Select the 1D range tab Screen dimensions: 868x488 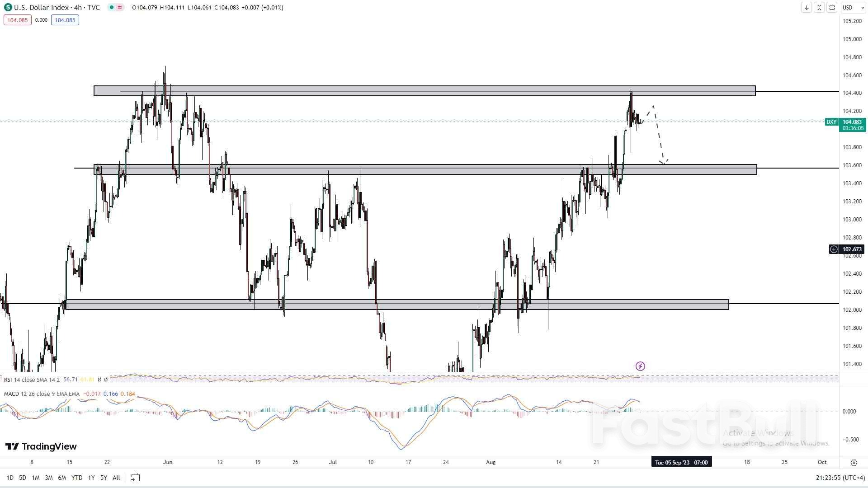(x=9, y=477)
